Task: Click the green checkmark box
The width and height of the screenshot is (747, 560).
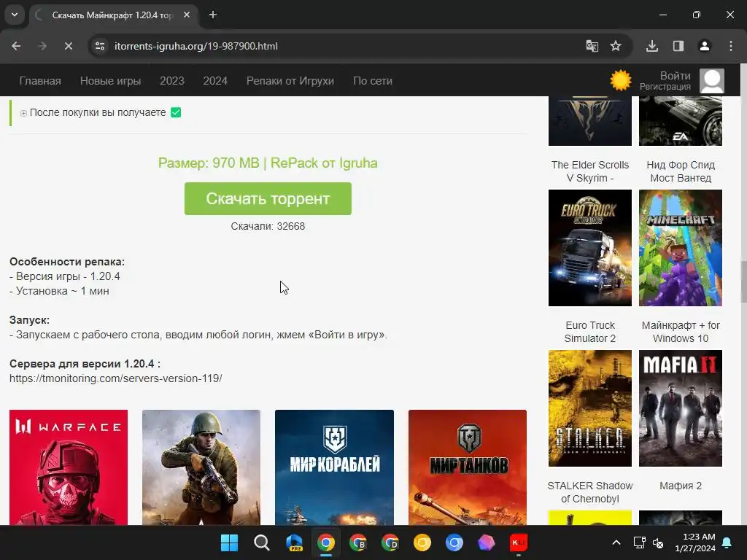Action: tap(176, 112)
